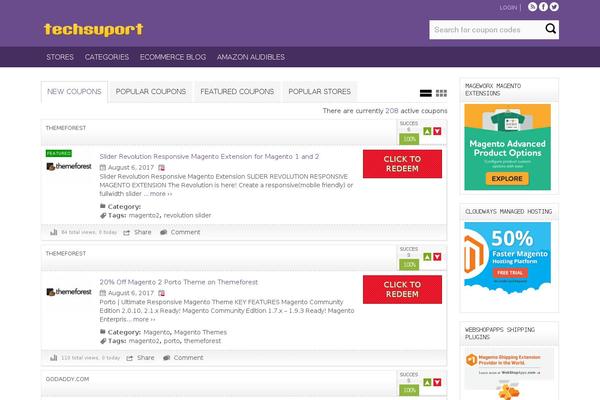Click calendar icon beside Slider Revolution date
Screen dimensions: 600x400
click(103, 168)
